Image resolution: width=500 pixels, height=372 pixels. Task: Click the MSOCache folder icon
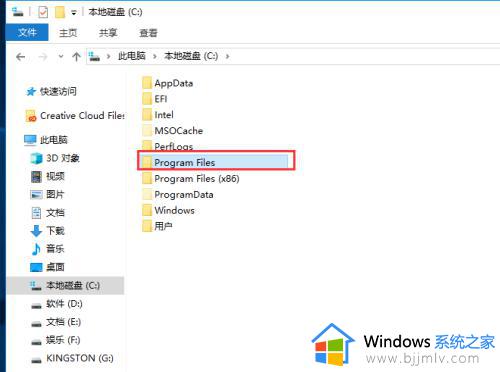[x=147, y=131]
